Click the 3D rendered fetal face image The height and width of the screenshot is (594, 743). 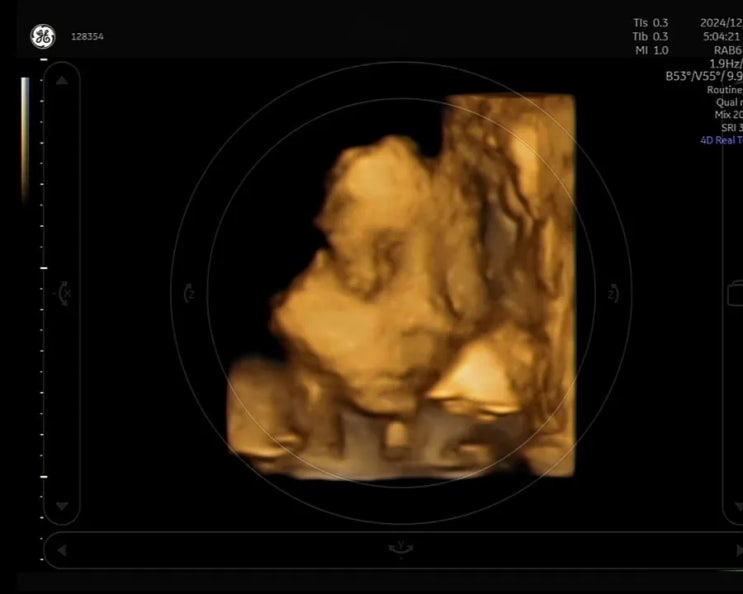tap(401, 287)
